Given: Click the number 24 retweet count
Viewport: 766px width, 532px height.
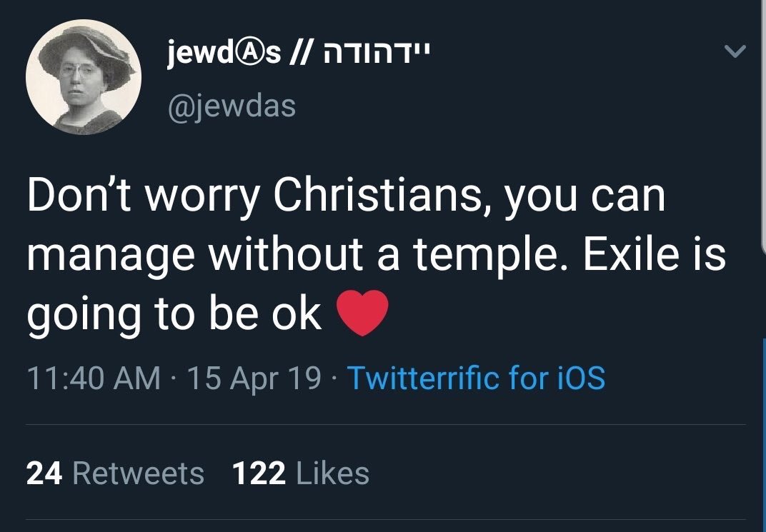Looking at the screenshot, I should [46, 473].
